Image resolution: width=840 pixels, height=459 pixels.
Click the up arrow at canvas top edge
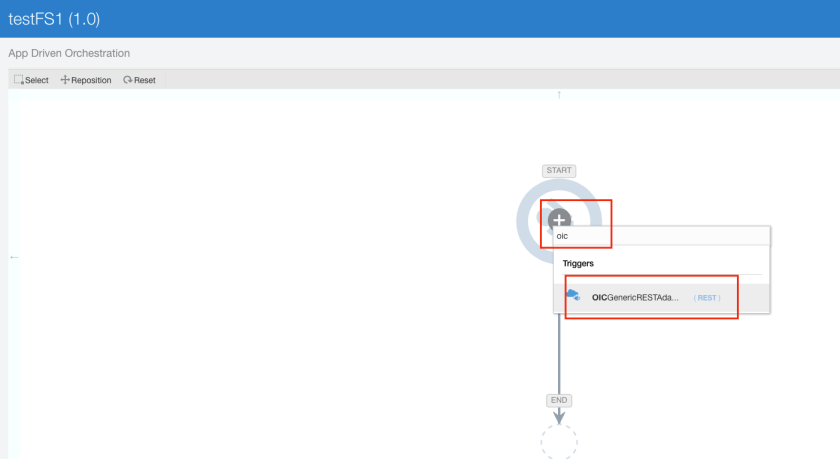pyautogui.click(x=559, y=95)
